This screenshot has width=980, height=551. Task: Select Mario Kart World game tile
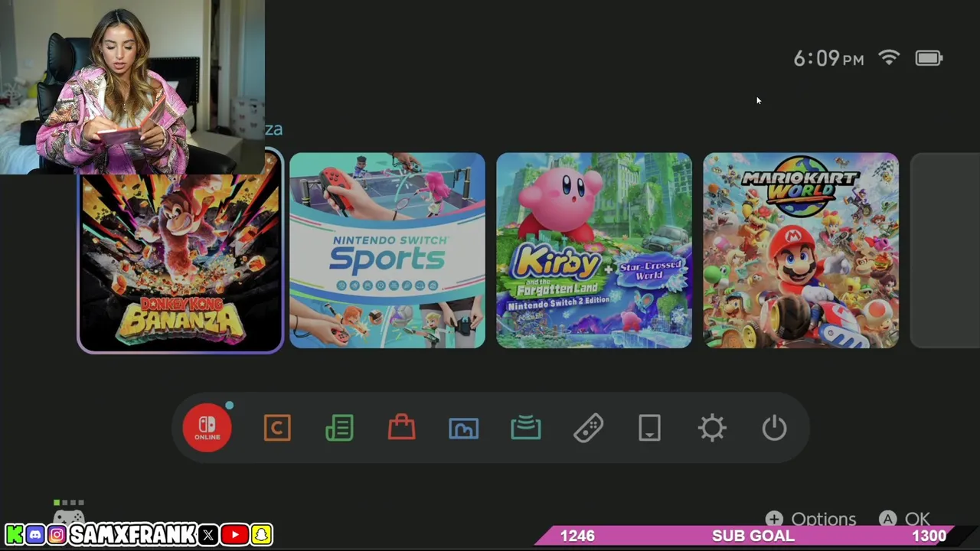[801, 250]
